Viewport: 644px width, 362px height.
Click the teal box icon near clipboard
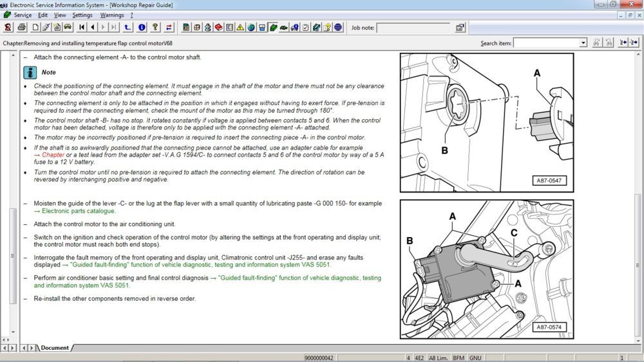tap(316, 28)
